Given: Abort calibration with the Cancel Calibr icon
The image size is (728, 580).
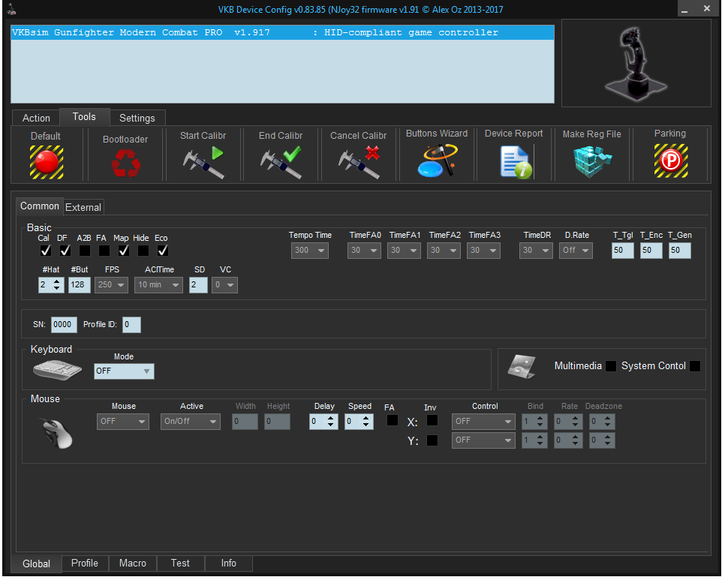Looking at the screenshot, I should point(359,162).
